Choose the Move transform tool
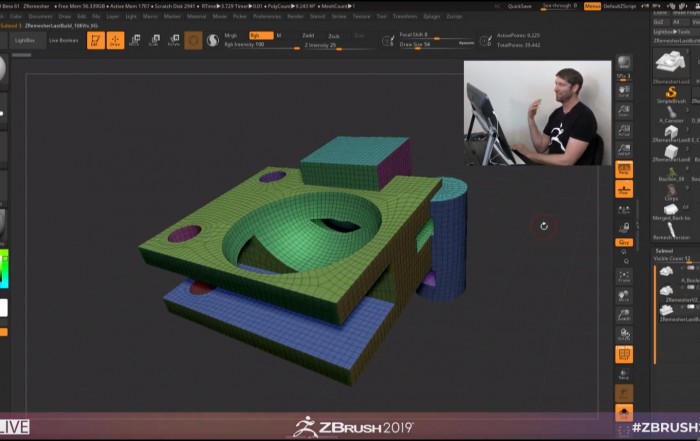700x441 pixels. coord(135,40)
